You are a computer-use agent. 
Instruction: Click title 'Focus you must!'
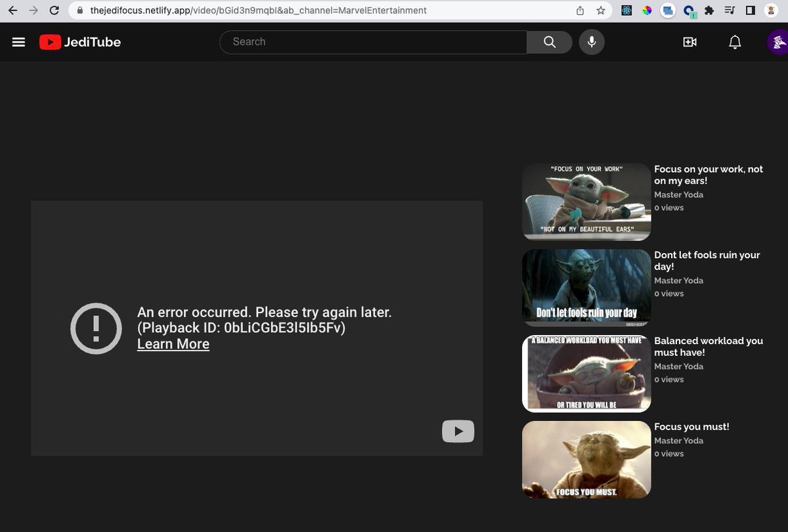pos(691,427)
